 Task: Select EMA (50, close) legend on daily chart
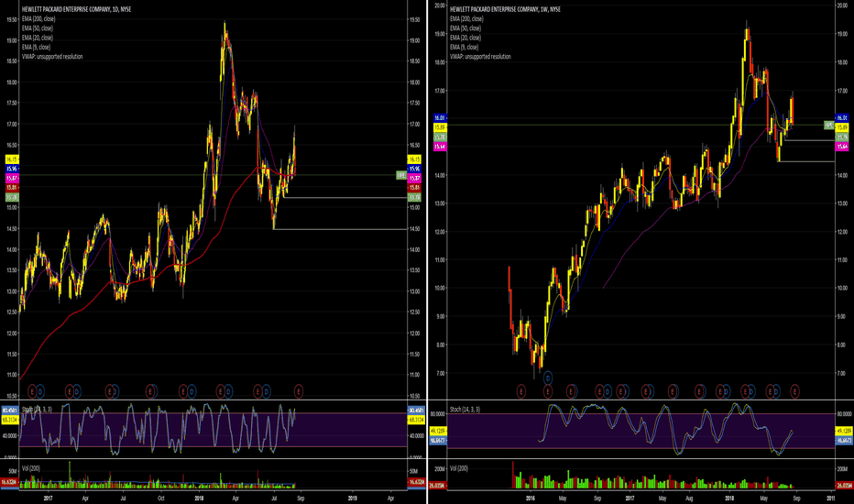click(x=37, y=27)
